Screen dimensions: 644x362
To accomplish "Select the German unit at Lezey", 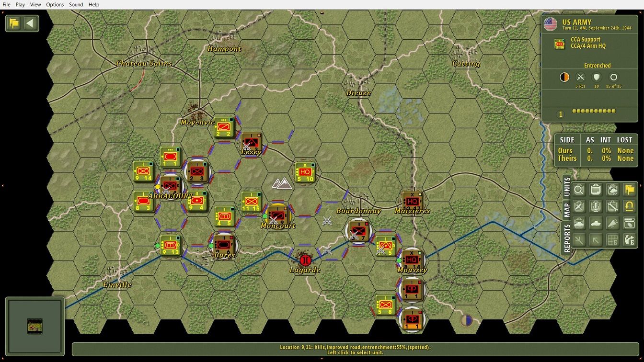I will tap(251, 142).
